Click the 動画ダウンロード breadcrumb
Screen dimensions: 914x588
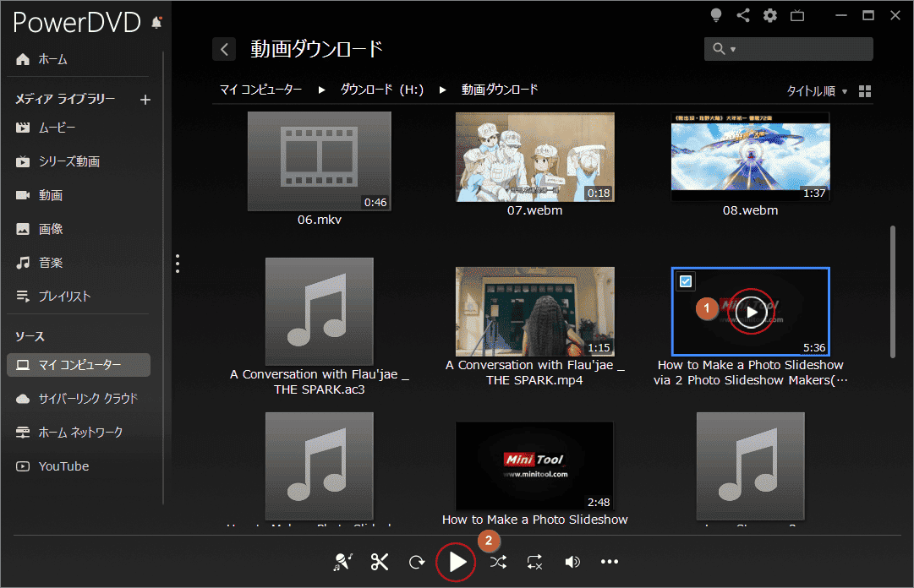click(500, 90)
